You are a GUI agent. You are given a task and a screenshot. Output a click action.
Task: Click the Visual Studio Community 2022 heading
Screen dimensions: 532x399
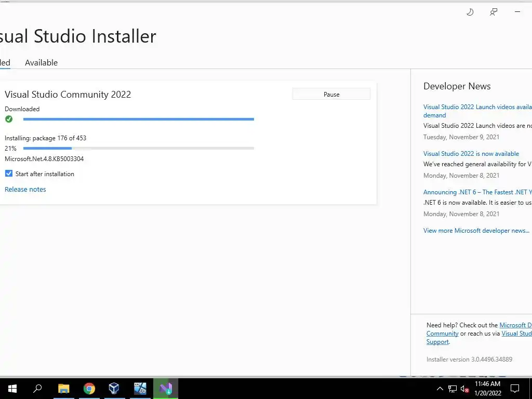point(68,95)
